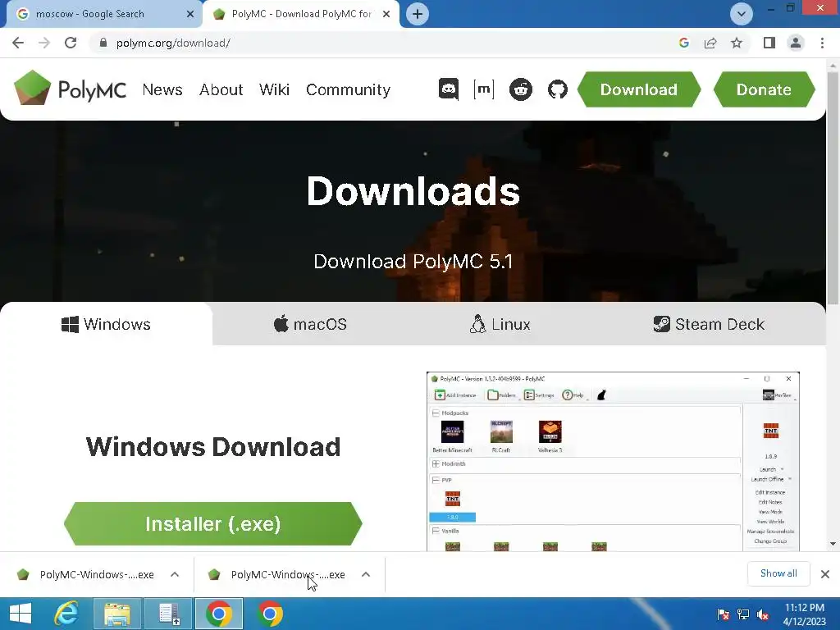Expand options for first downloaded exe
840x630 pixels.
pos(175,574)
